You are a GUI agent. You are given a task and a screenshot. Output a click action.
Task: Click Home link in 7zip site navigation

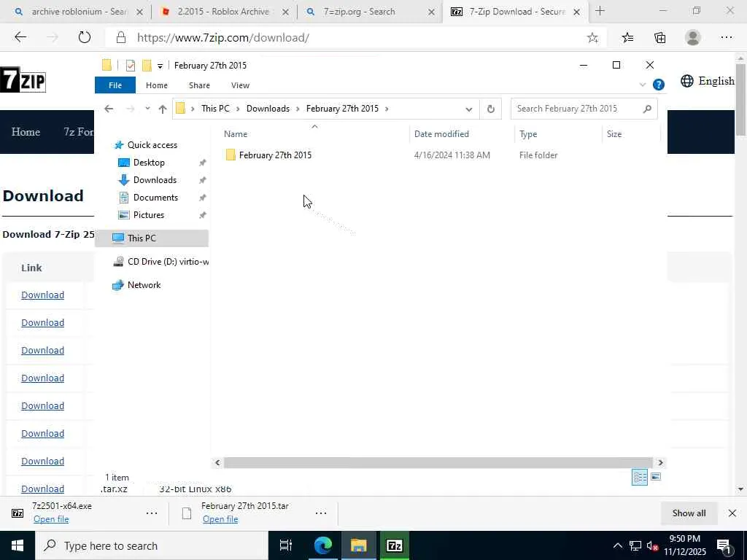(x=26, y=132)
